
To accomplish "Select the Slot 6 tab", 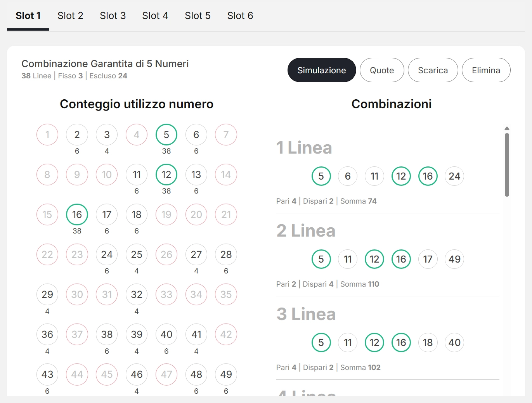I will point(240,16).
